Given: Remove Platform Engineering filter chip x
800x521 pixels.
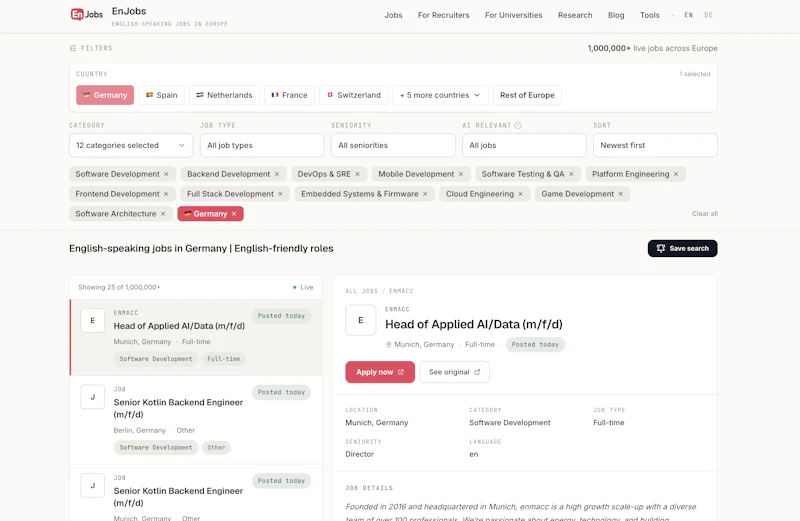Looking at the screenshot, I should (676, 174).
